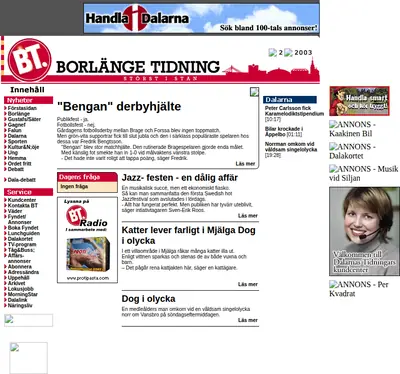Open Lunchguiden link

[x=24, y=233]
